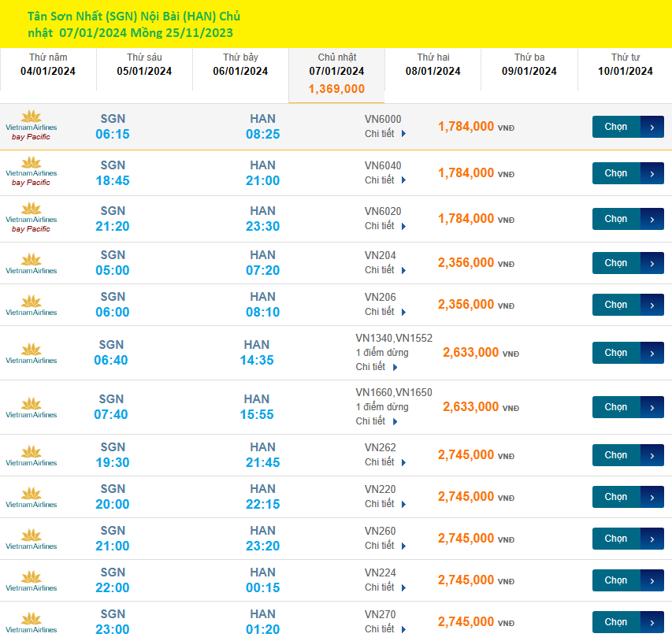Select the Thứ hai 08/01/2024 date tab
Image resolution: width=672 pixels, height=641 pixels.
433,65
